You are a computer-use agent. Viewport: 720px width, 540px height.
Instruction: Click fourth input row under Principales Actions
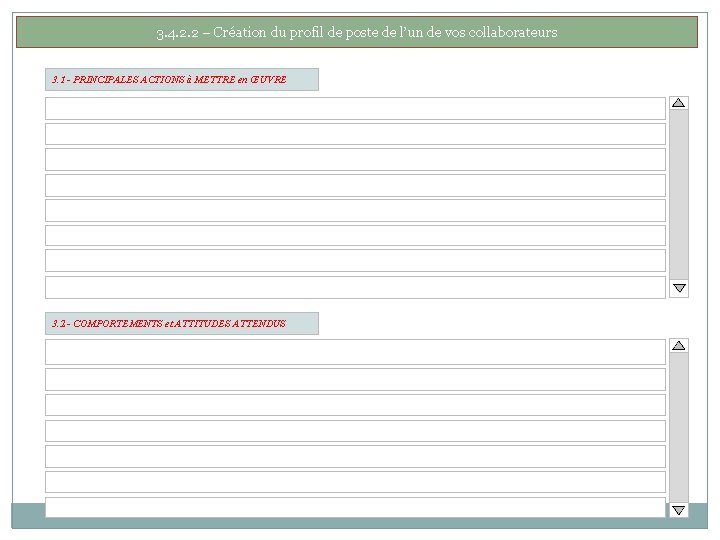pos(355,186)
